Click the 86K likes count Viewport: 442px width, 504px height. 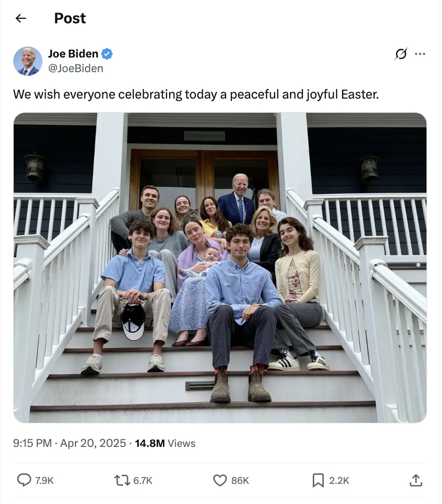coord(240,480)
